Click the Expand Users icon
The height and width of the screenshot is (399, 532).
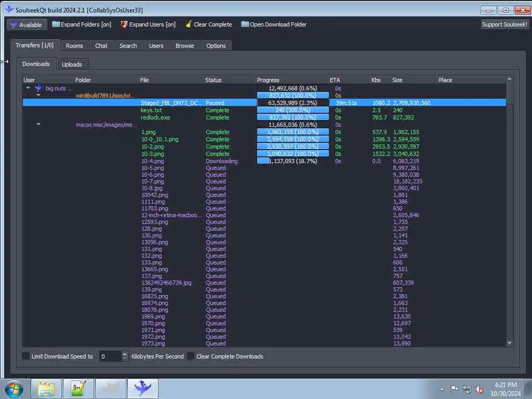[x=124, y=24]
